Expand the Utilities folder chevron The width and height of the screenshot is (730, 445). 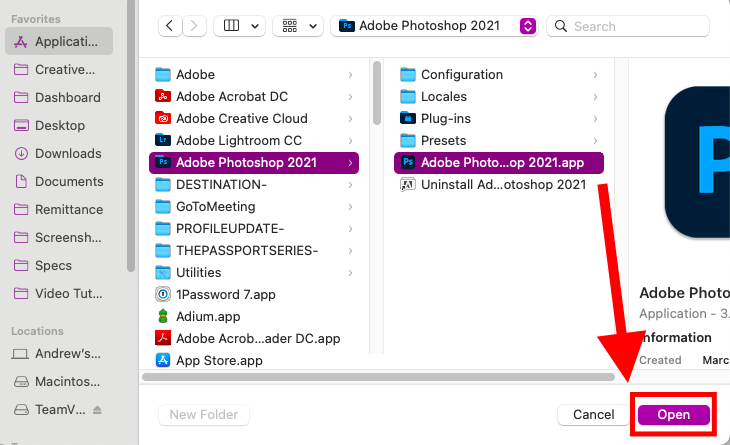350,273
